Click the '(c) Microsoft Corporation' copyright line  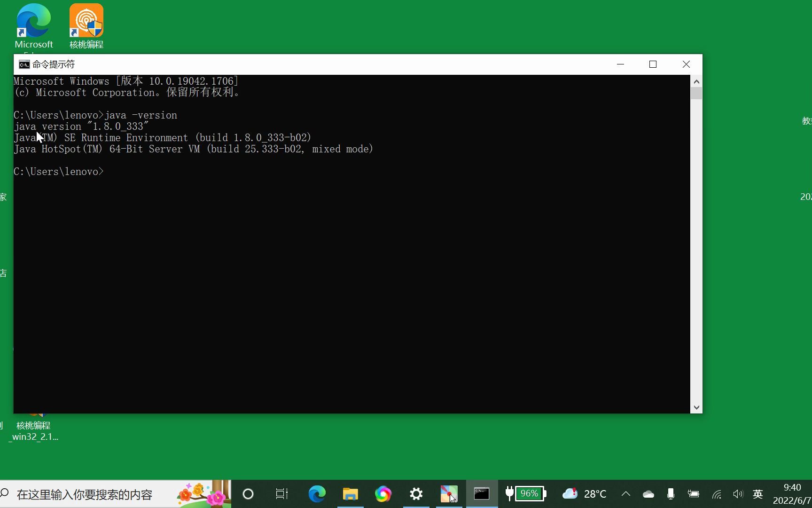127,93
